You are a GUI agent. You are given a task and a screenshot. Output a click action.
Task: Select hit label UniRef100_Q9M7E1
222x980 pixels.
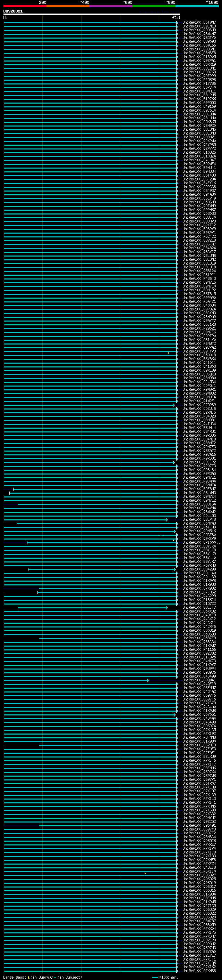(199, 477)
